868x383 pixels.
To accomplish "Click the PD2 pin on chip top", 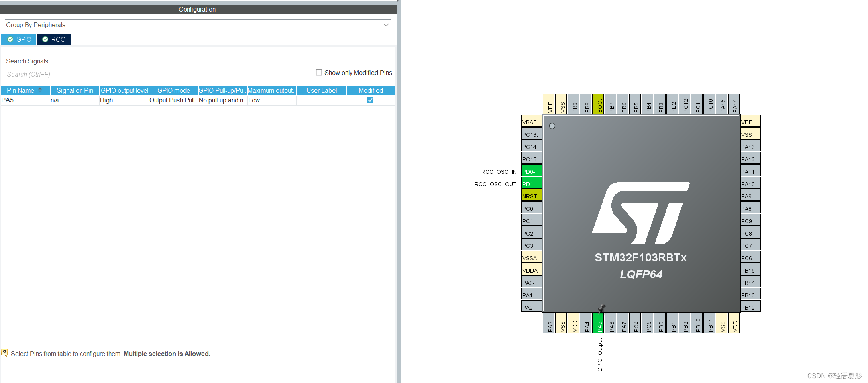I will click(x=673, y=104).
